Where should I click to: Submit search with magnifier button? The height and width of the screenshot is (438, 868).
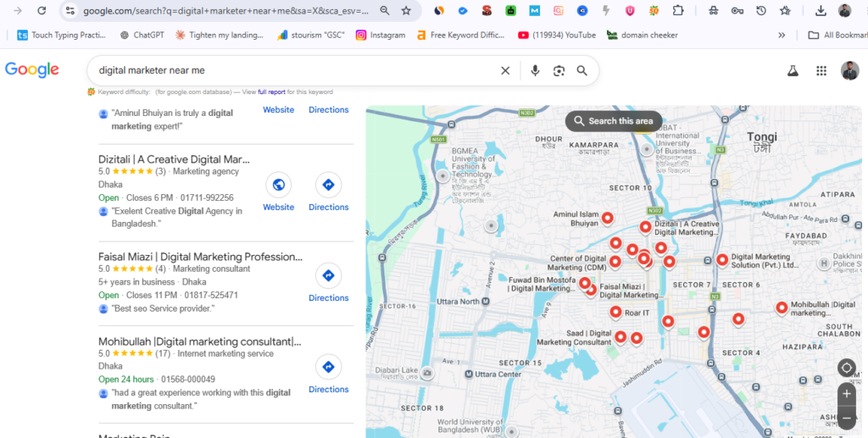pyautogui.click(x=581, y=70)
